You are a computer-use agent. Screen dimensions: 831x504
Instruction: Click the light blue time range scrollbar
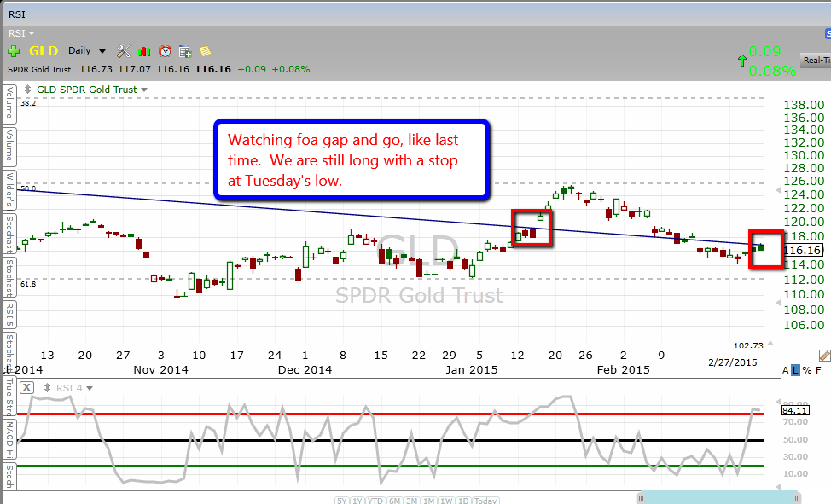pyautogui.click(x=719, y=498)
